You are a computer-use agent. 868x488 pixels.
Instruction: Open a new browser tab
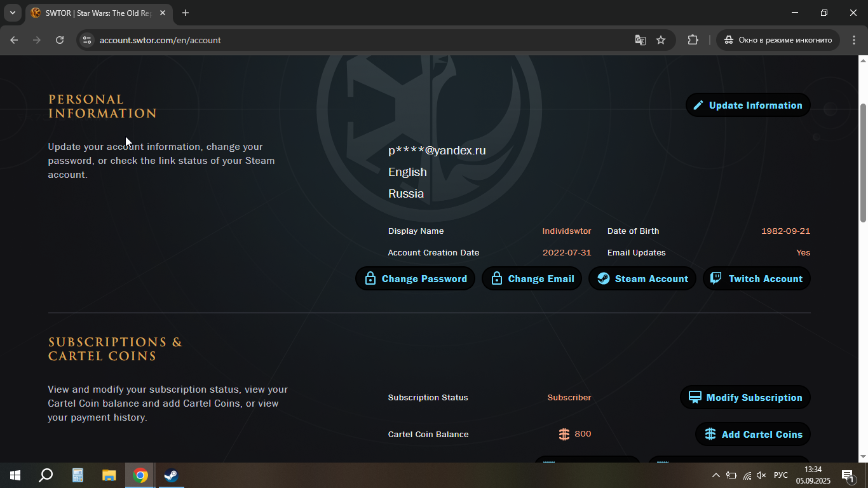click(x=186, y=13)
